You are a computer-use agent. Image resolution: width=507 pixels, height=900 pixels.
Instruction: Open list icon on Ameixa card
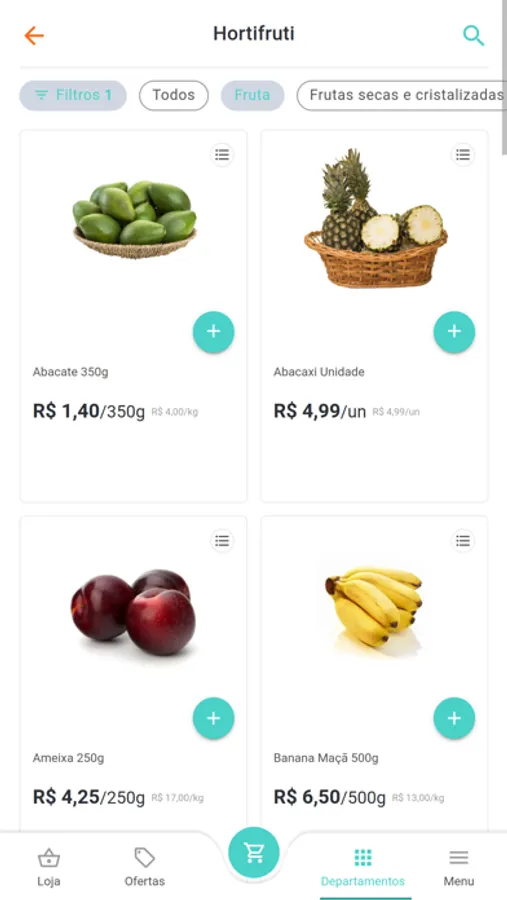222,541
